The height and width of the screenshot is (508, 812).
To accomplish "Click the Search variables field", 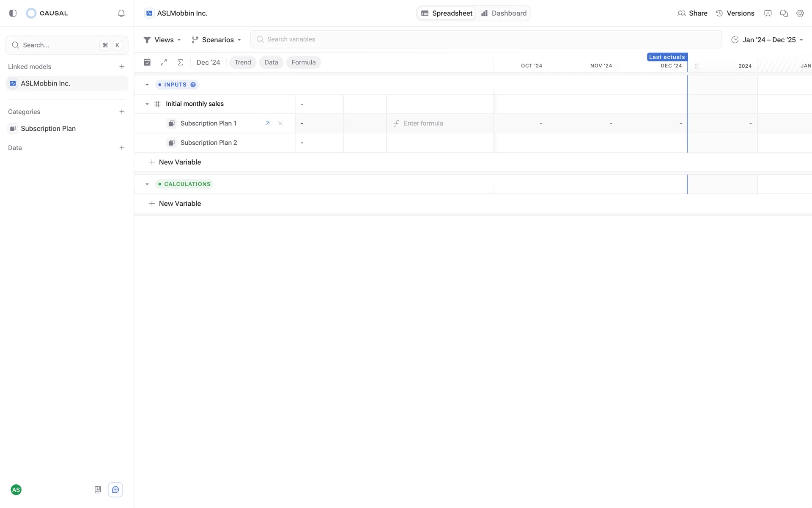I will 486,39.
